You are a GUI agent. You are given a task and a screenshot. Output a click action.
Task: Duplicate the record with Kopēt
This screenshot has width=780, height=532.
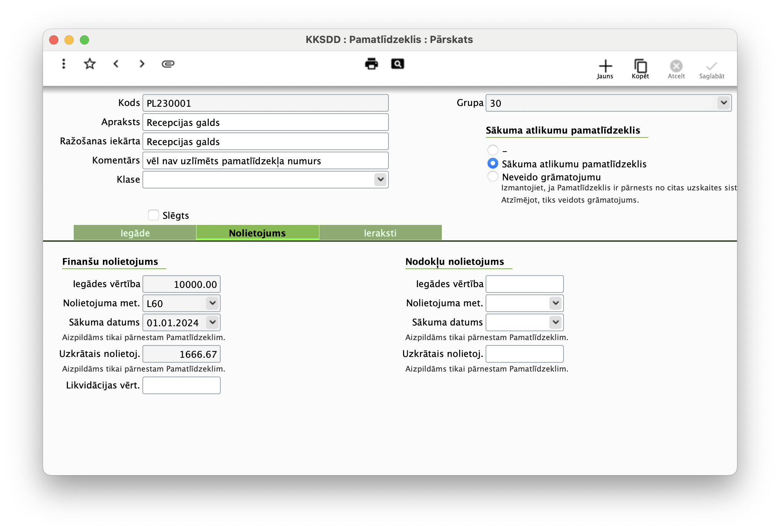640,69
